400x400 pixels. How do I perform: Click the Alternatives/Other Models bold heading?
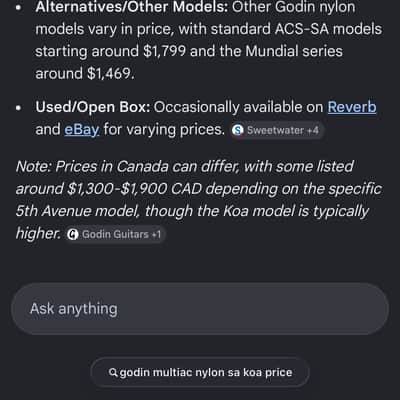(x=132, y=7)
